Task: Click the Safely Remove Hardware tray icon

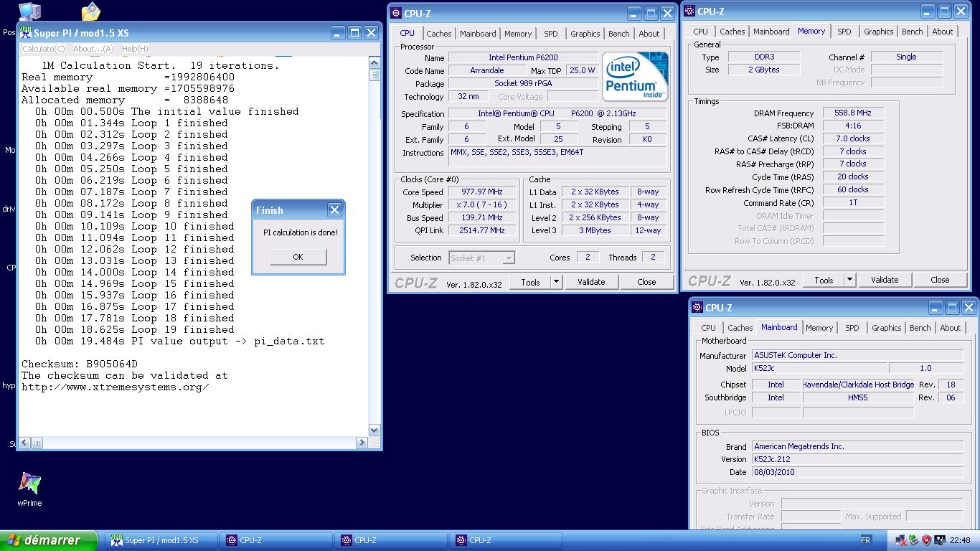Action: click(913, 540)
